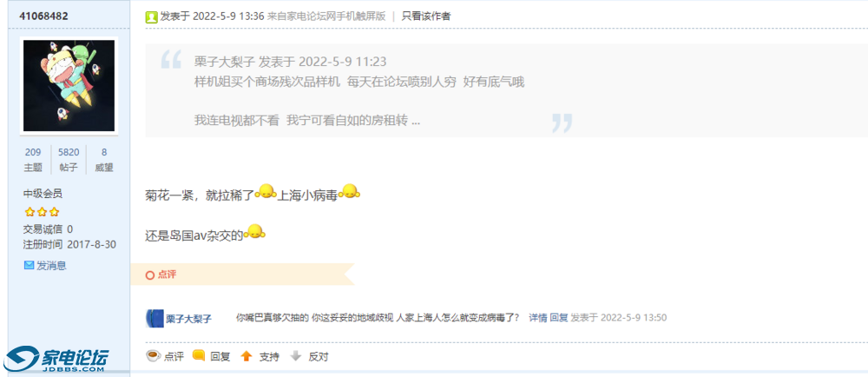Click the 只看该作者 filter link
This screenshot has width=868, height=377.
425,17
